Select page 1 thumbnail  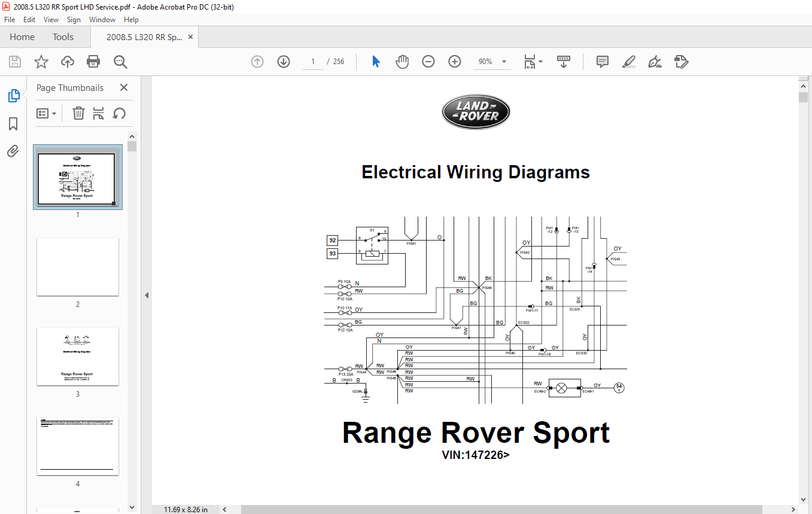(78, 177)
